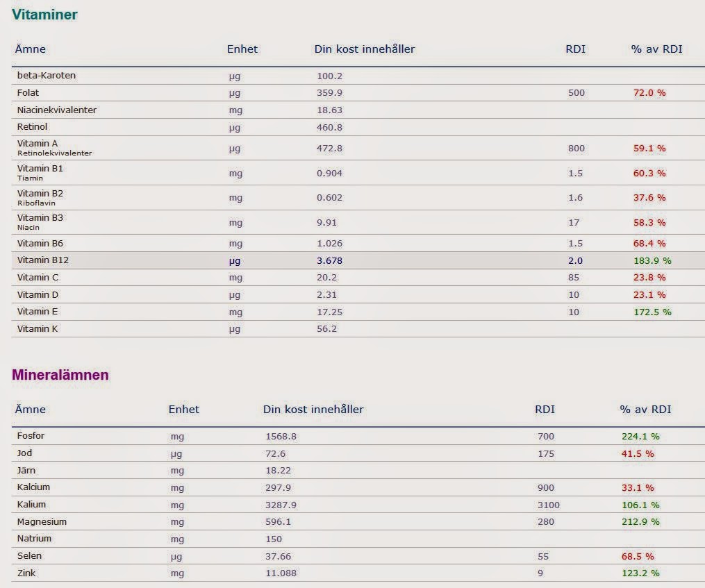Select the 183.9 % value for Vitamin B12

[652, 261]
